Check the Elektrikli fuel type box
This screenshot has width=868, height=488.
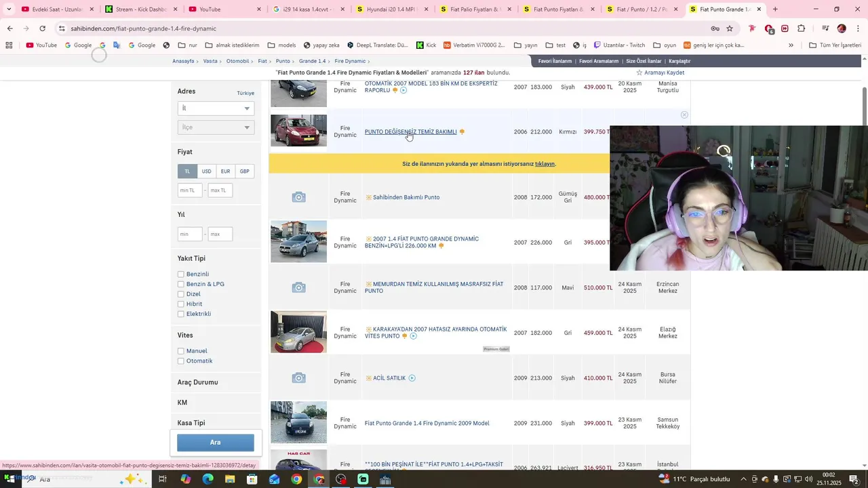click(181, 314)
